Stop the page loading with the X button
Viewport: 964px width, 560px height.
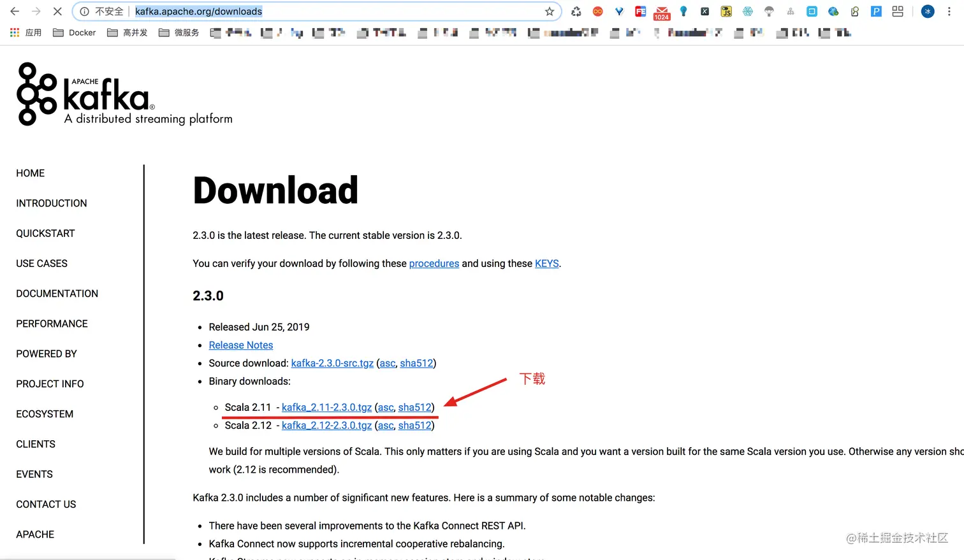coord(57,11)
